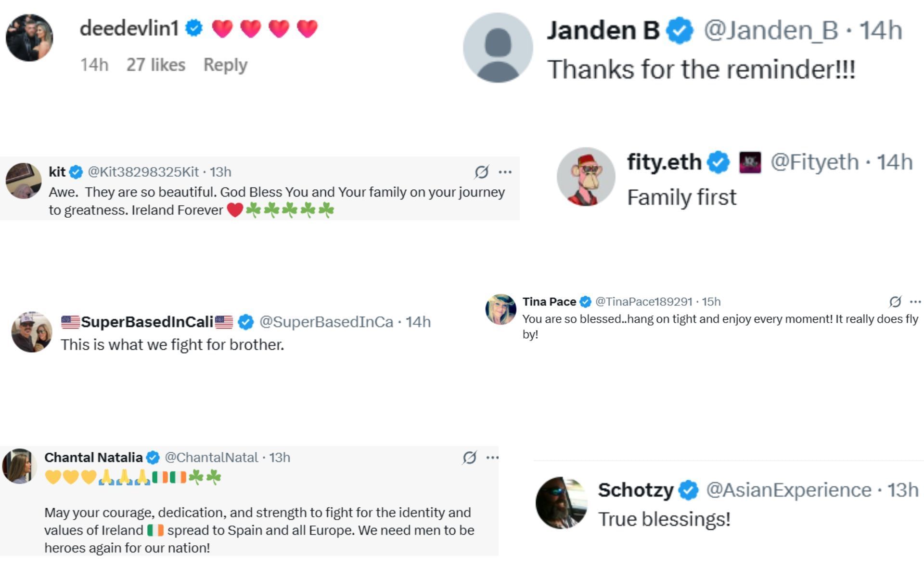Click kit's verified badge
Viewport: 924px width, 578px height.
[76, 172]
